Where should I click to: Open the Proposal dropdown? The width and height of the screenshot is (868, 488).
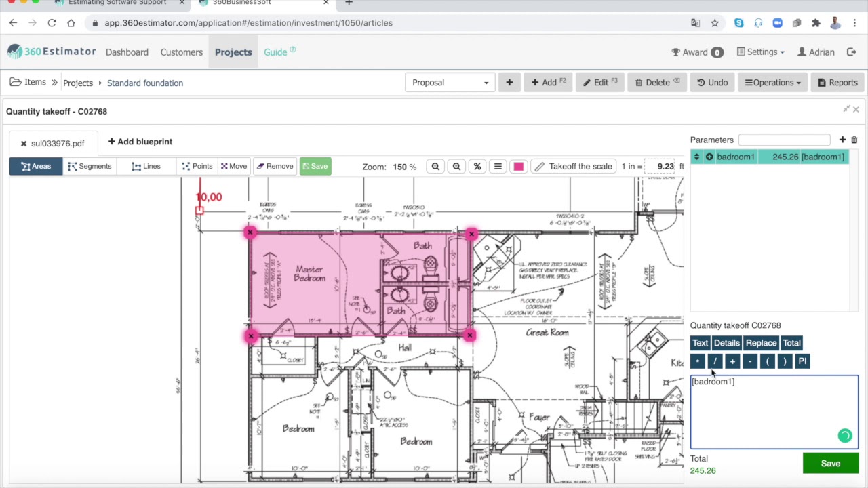tap(450, 83)
